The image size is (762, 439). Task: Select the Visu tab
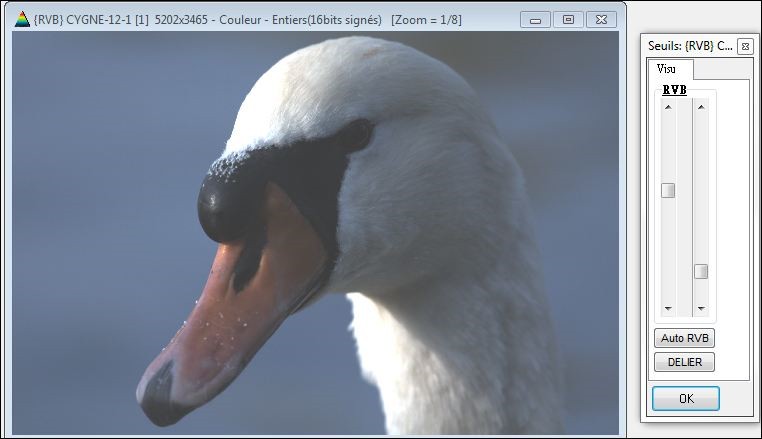pos(666,68)
